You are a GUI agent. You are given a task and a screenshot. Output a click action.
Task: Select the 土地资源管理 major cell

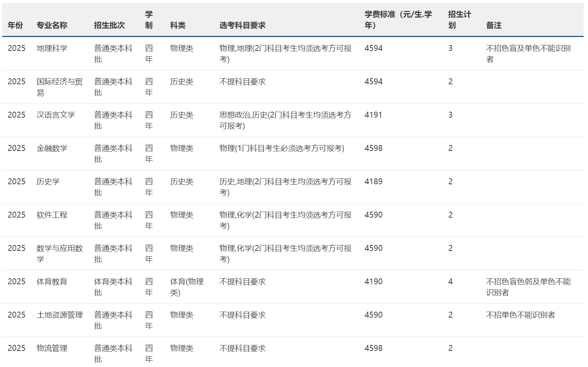(59, 315)
